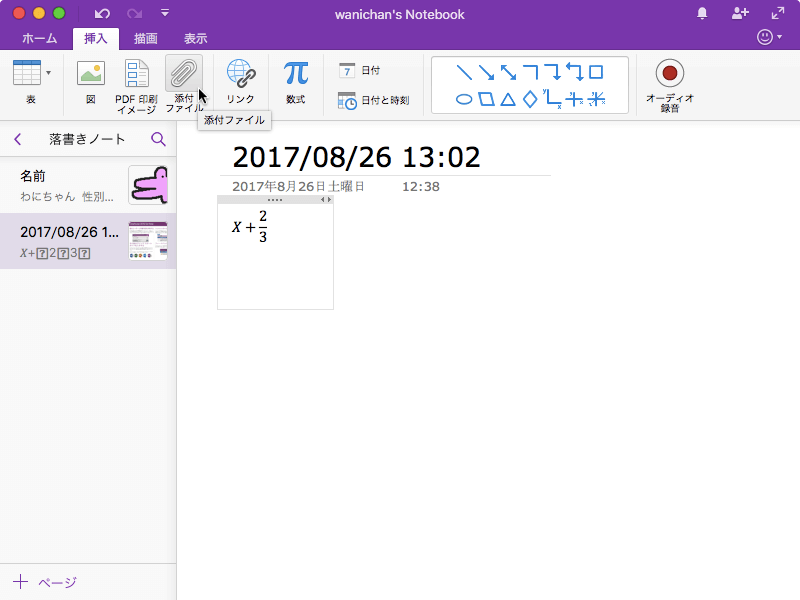Go back from 落書きノート section
The height and width of the screenshot is (600, 800).
[x=18, y=139]
